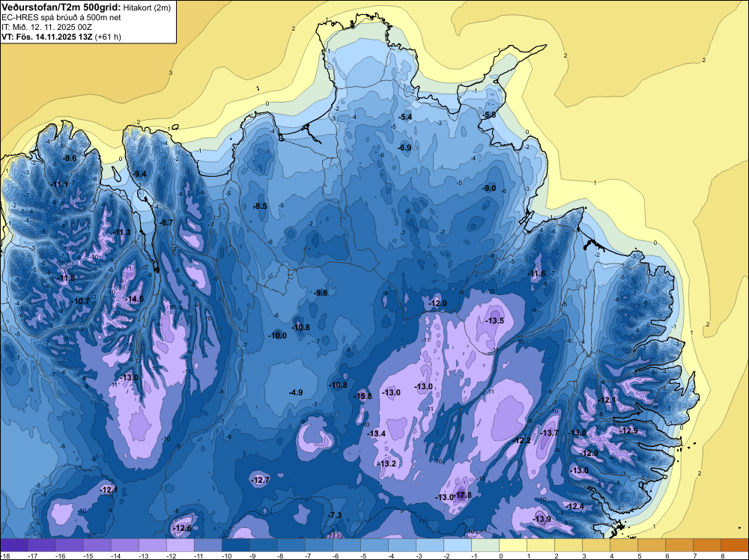Click the -9.0 temperature label on map
The height and width of the screenshot is (560, 749).
(490, 188)
